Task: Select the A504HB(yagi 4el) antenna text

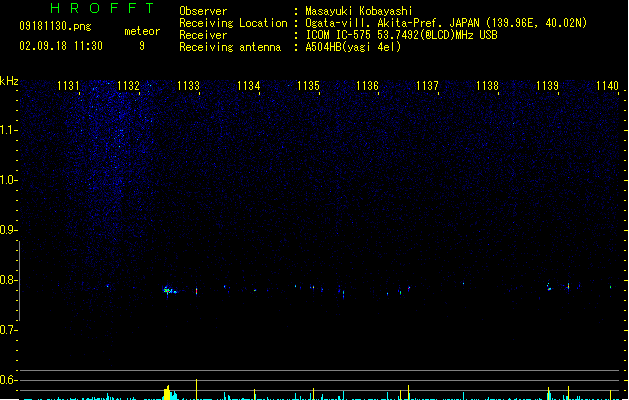Action: pos(353,47)
